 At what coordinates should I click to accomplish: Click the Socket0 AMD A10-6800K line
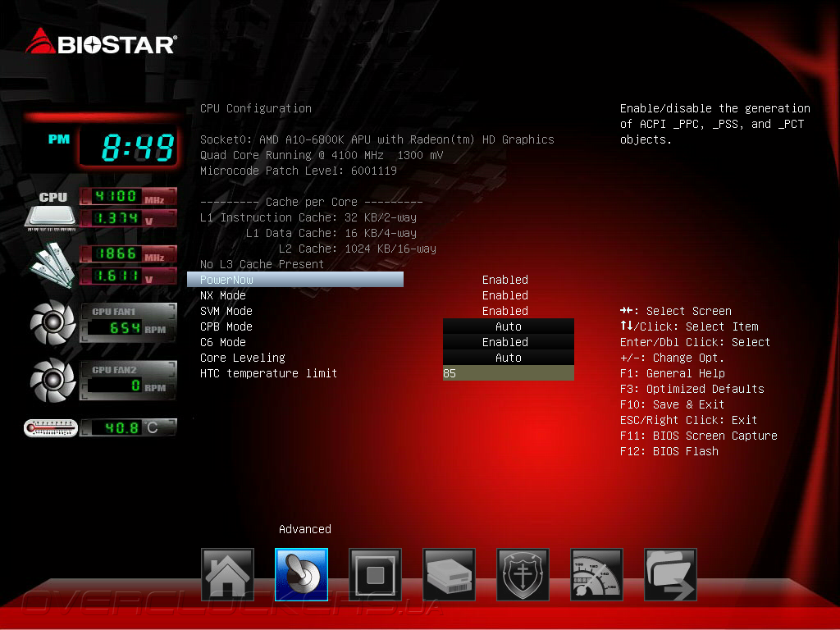pos(377,139)
